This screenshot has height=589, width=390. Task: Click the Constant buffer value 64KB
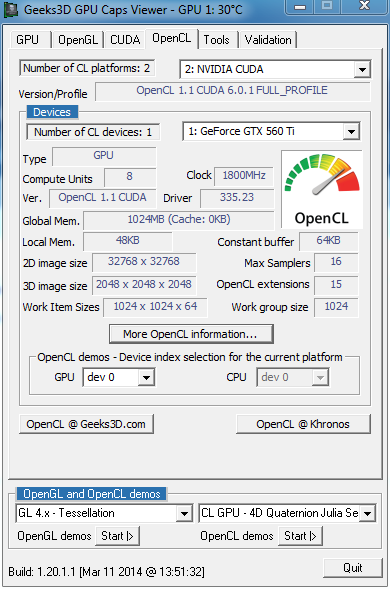pyautogui.click(x=329, y=242)
